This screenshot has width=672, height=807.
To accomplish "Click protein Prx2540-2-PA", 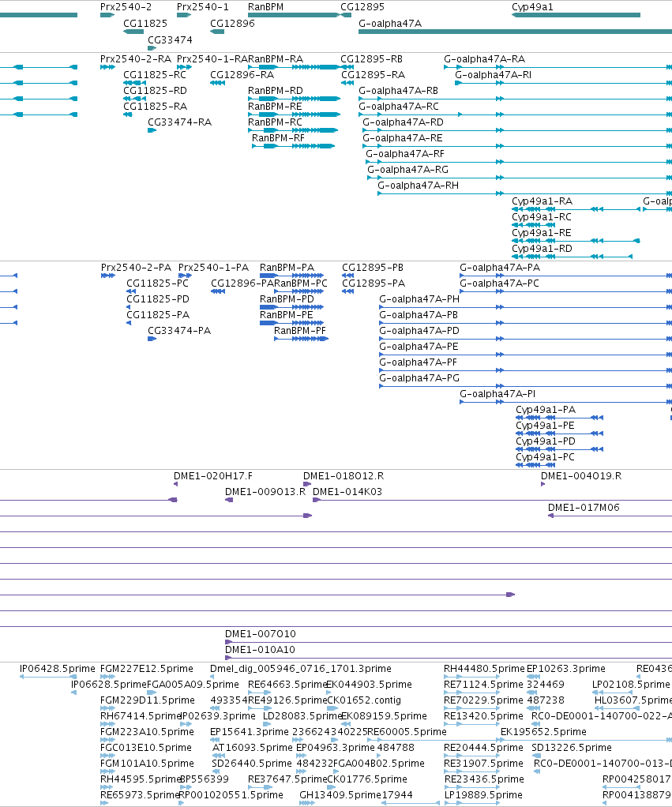I will coord(137,268).
